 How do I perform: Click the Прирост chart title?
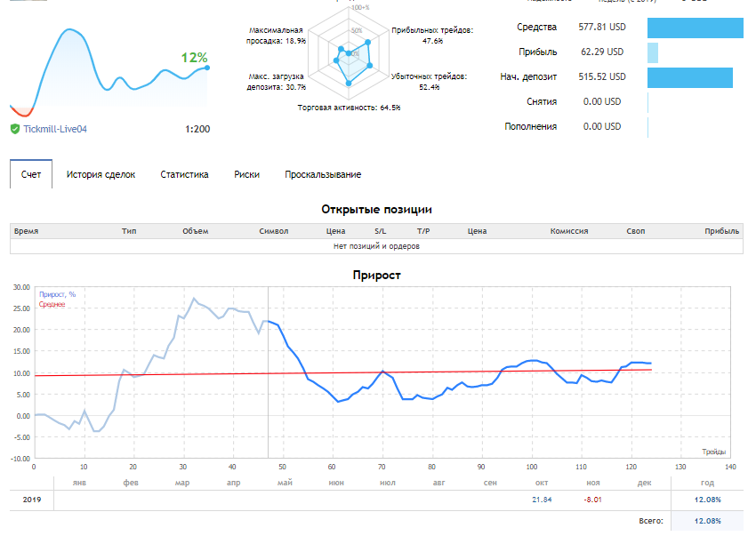376,276
